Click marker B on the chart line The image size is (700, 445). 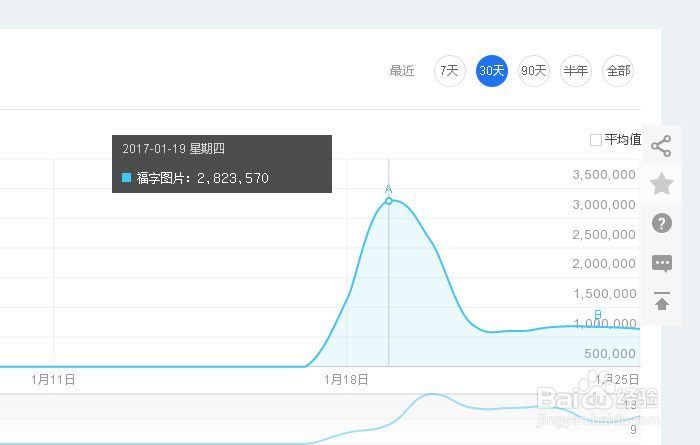598,315
